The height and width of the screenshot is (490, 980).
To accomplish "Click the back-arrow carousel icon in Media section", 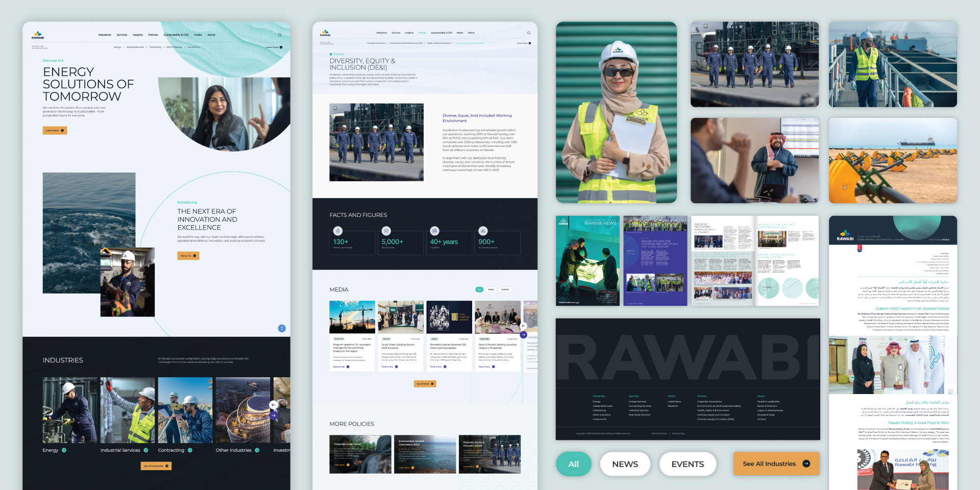I will click(x=523, y=326).
